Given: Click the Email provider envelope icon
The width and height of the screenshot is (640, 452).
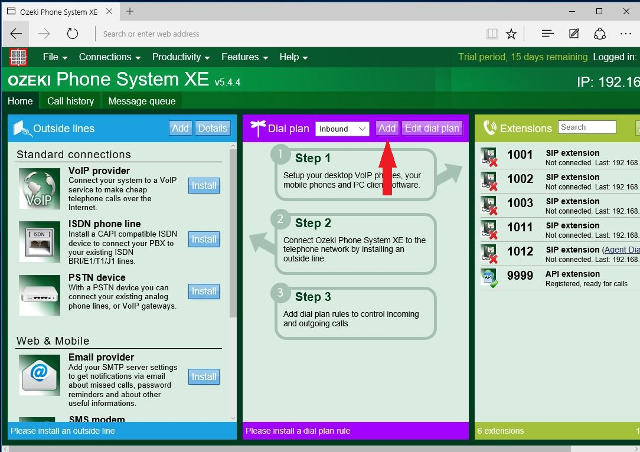Looking at the screenshot, I should coord(39,375).
